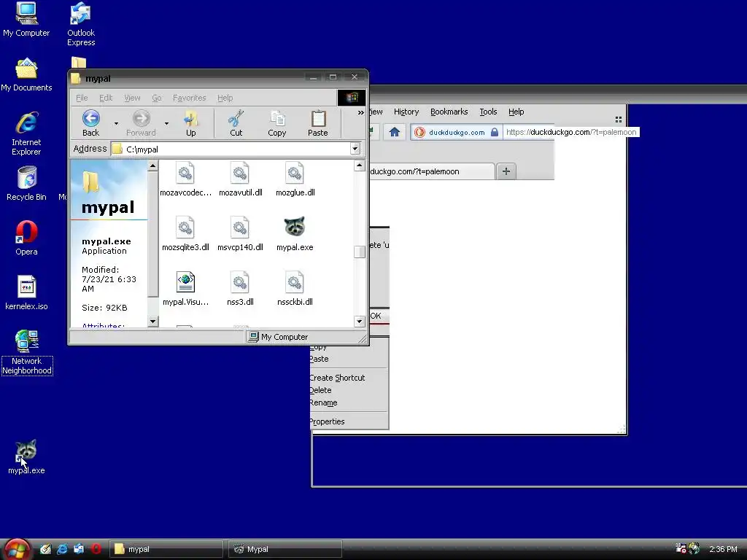The width and height of the screenshot is (747, 560).
Task: Open Outlook Express desktop icon
Action: 80,24
